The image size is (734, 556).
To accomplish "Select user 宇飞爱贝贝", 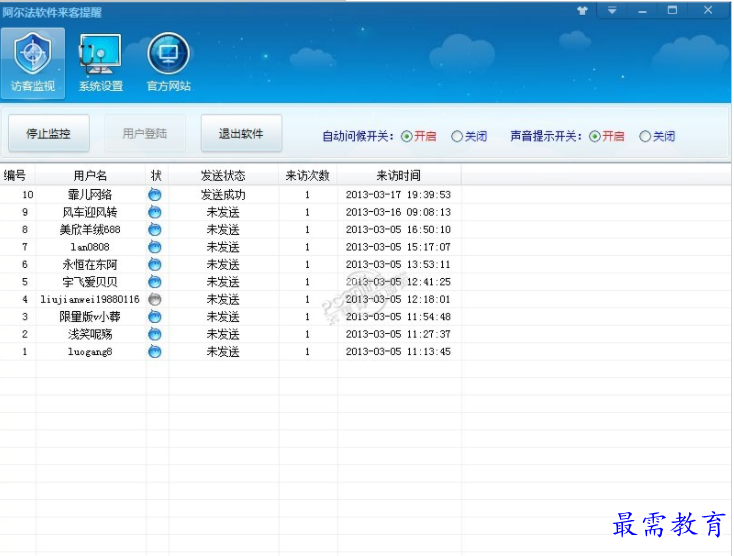I will [x=90, y=282].
